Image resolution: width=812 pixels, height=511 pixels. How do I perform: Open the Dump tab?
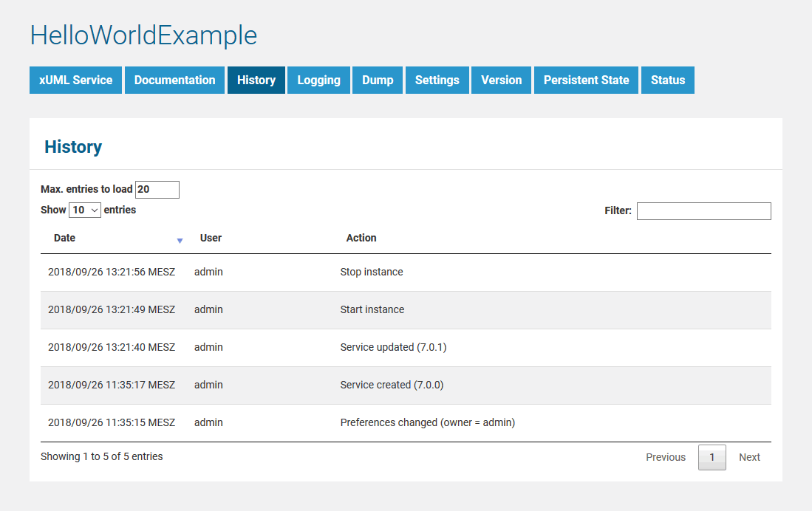pos(378,80)
